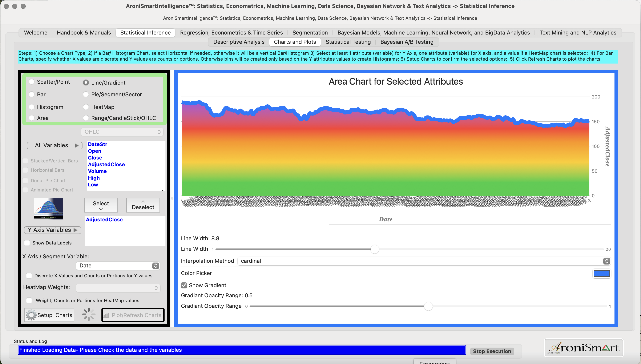Uncheck the Show Gradient checkbox
The width and height of the screenshot is (641, 364).
coord(184,285)
